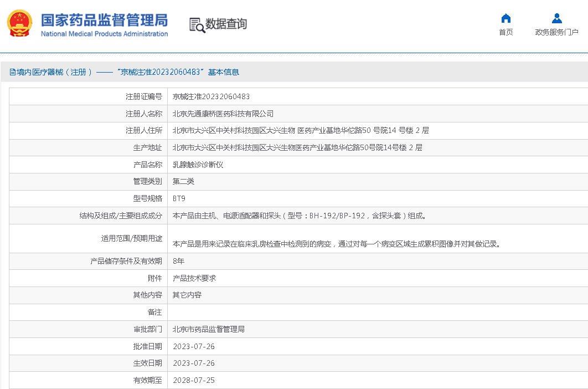Click the expiry date 2028-07-25
This screenshot has width=588, height=389.
pos(193,380)
